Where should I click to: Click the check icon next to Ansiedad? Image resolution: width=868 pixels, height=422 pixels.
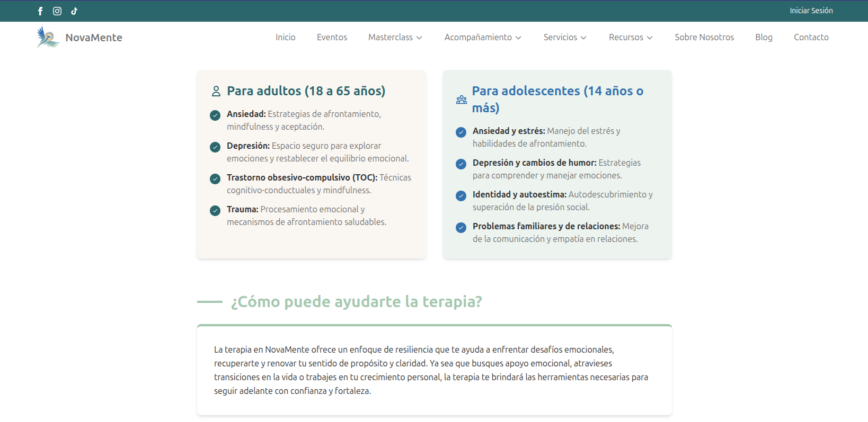215,115
